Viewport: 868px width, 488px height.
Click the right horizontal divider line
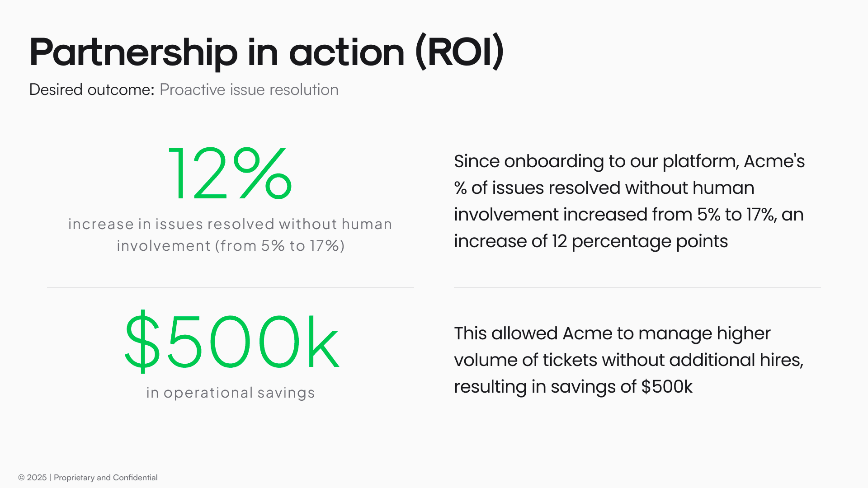[x=637, y=287]
